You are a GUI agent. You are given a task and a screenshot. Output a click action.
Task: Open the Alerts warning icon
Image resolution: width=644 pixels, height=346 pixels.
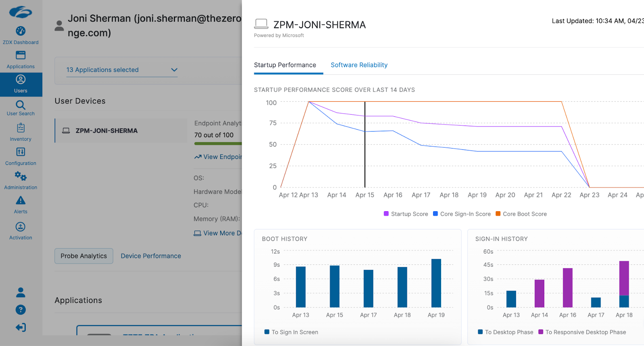click(21, 201)
